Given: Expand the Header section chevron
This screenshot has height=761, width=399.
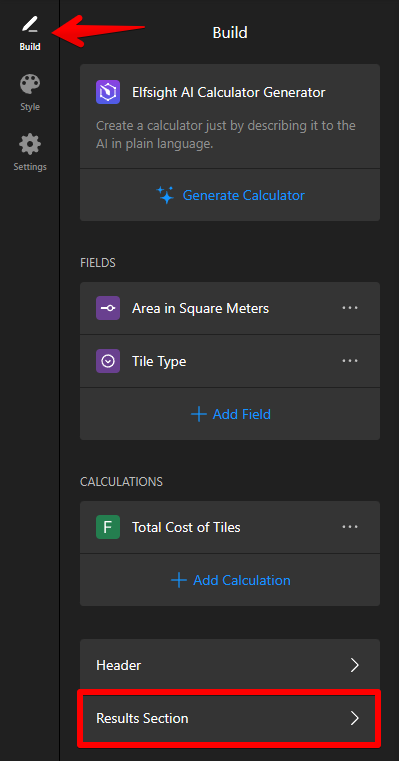Looking at the screenshot, I should [x=355, y=665].
